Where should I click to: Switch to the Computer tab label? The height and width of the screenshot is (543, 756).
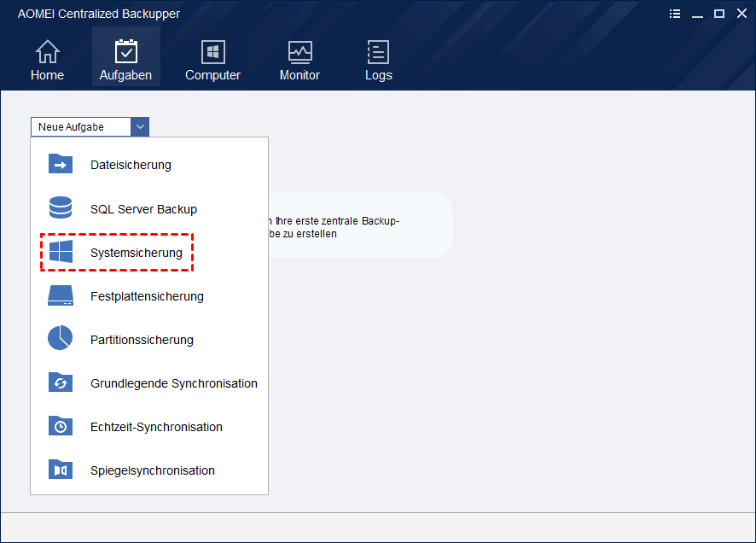(x=212, y=75)
